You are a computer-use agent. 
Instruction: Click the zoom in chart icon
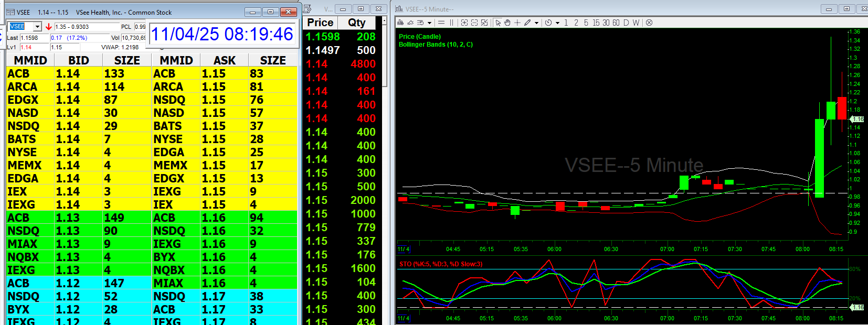point(464,23)
